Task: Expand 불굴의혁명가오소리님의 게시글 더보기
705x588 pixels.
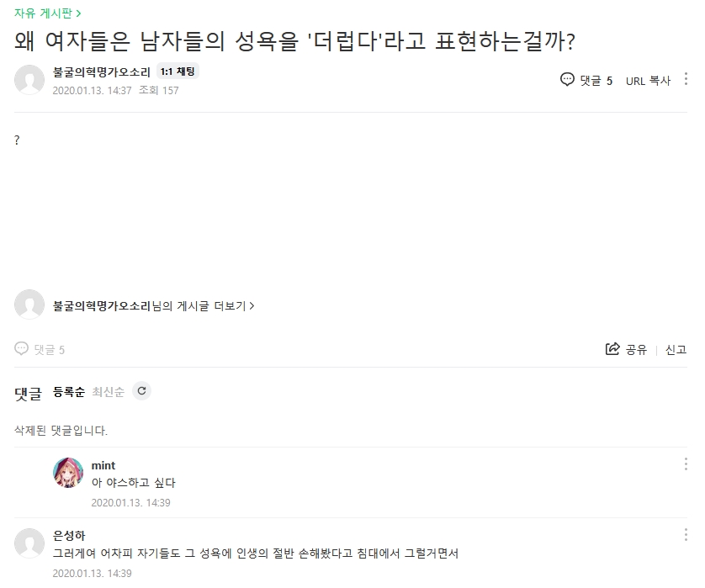Action: click(153, 306)
